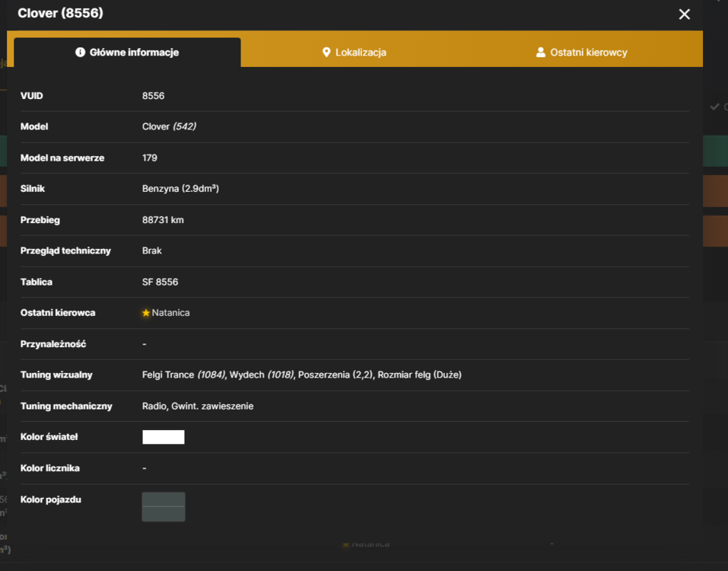This screenshot has width=728, height=571.
Task: Click the Tuning mechaniczny label
Action: point(66,406)
